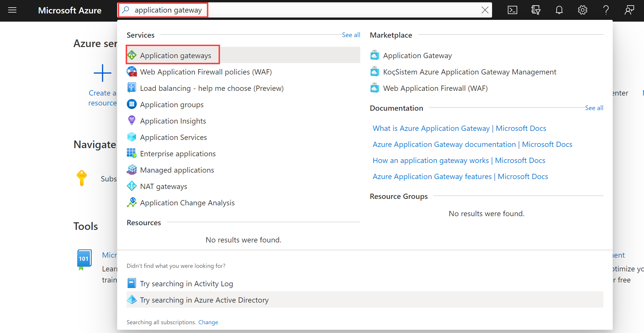
Task: Select the NAT gateways service icon
Action: (132, 186)
